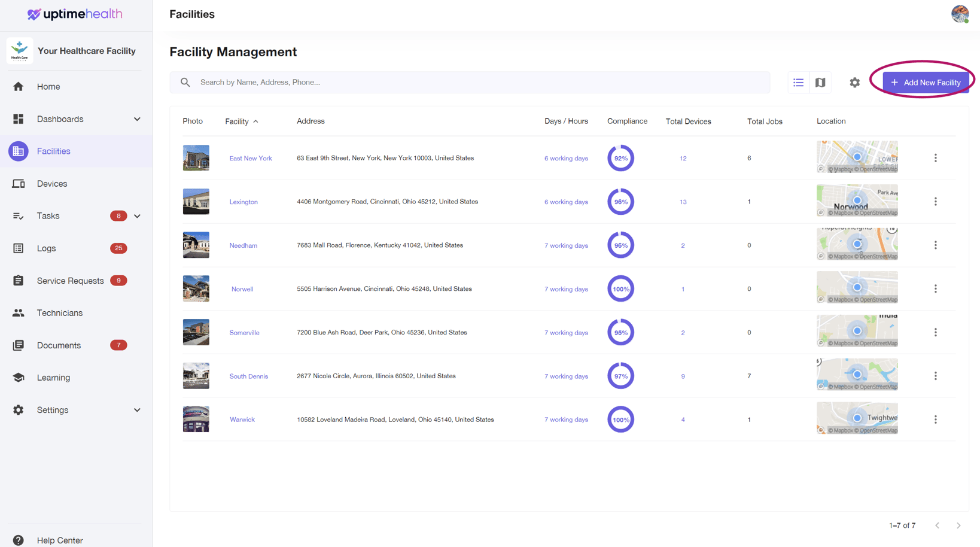Open kebab menu for Norwell row
The width and height of the screenshot is (980, 547).
point(936,288)
